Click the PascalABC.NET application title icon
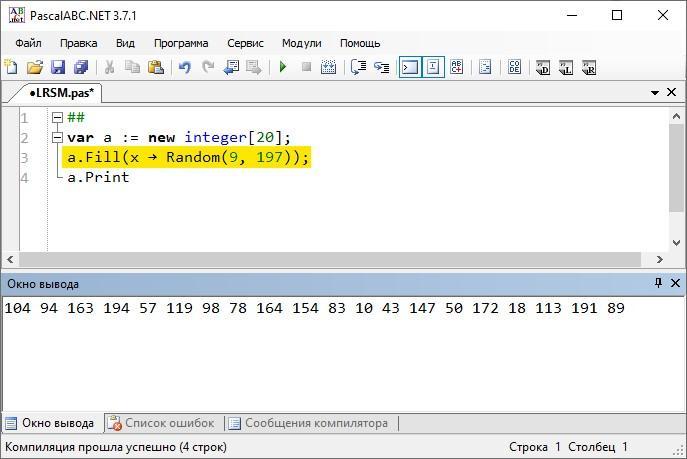The image size is (687, 459). tap(17, 15)
